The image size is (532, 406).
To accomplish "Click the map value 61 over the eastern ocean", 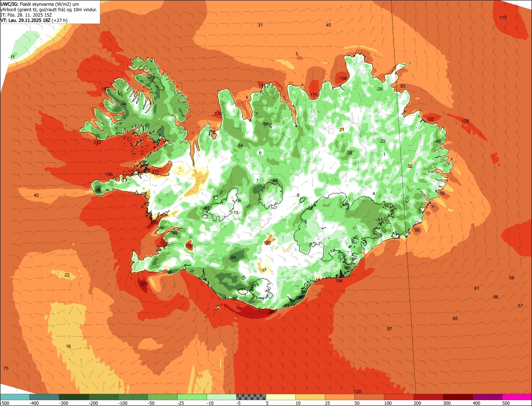I will point(477,288).
